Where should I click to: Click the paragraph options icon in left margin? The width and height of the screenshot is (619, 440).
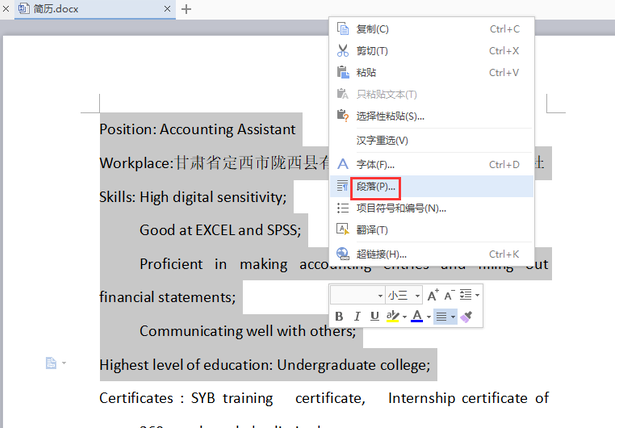point(51,363)
